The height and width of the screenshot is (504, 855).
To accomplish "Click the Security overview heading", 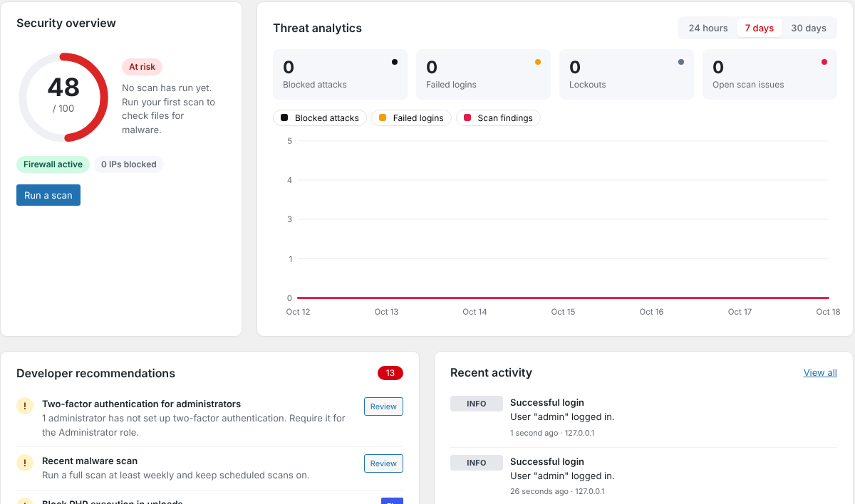I will pos(66,23).
